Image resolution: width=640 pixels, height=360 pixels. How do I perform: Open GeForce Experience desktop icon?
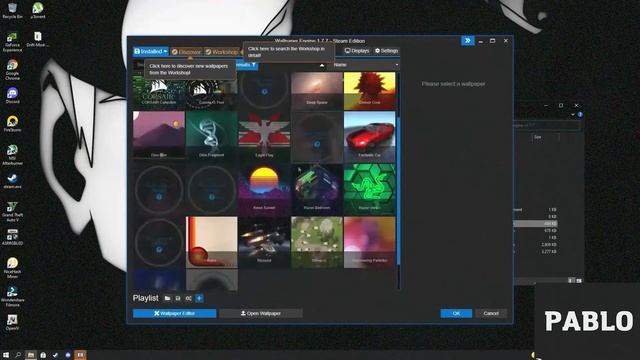(x=12, y=42)
